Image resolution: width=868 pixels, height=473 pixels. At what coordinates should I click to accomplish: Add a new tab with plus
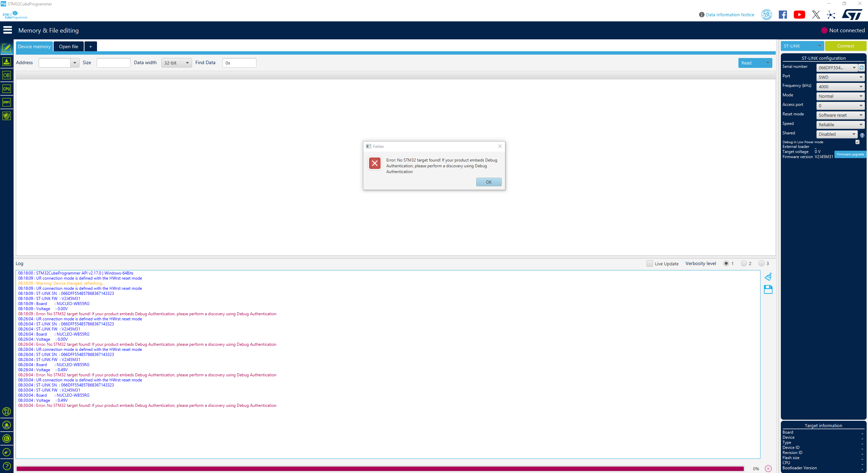[x=91, y=46]
